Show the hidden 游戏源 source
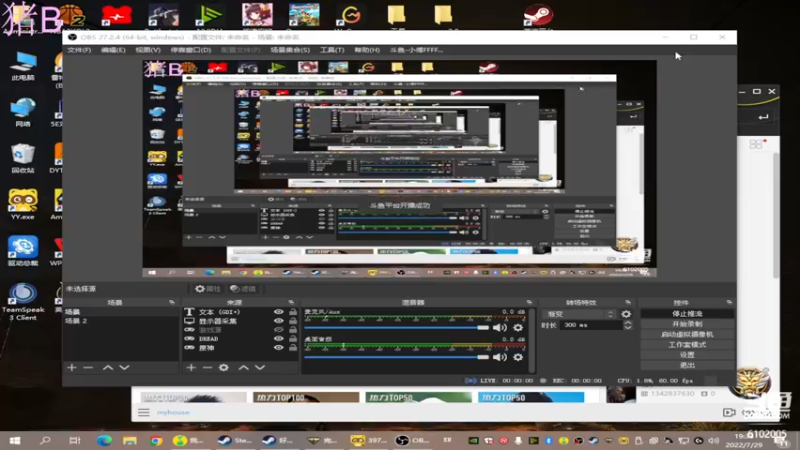800x450 pixels. coord(279,330)
